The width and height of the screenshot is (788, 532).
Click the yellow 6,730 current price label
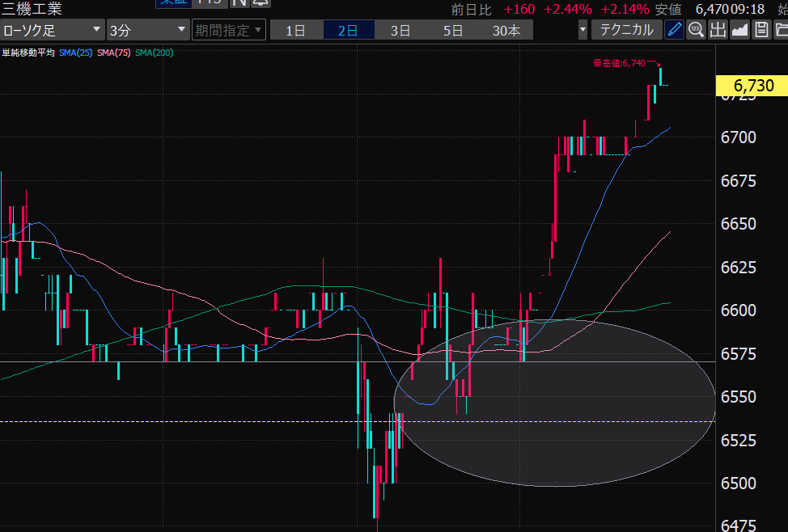point(753,86)
